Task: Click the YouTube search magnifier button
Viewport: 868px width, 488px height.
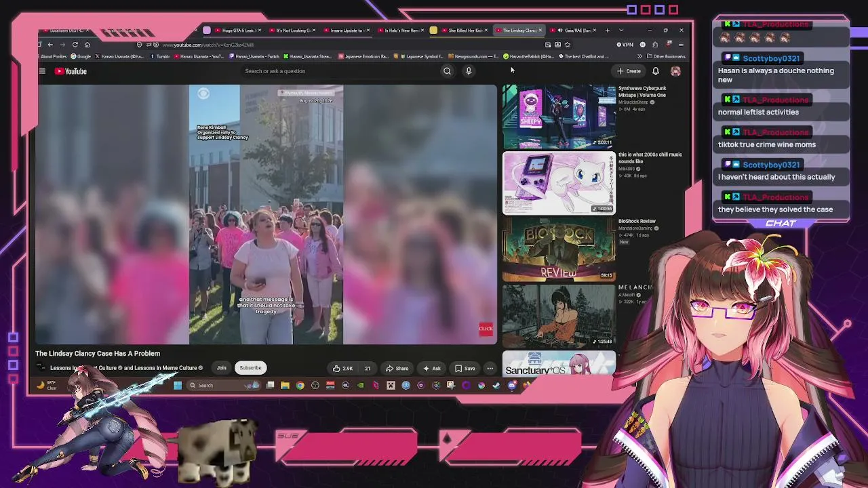Action: 447,71
